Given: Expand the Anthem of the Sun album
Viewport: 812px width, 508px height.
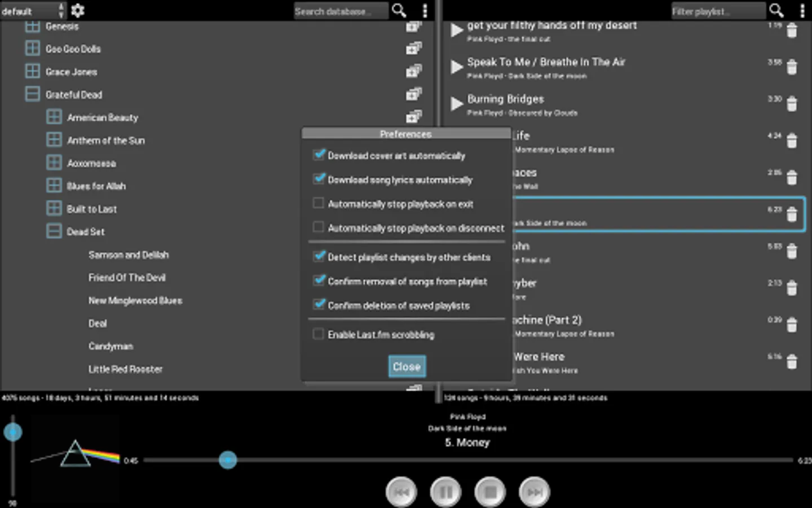Looking at the screenshot, I should [x=54, y=139].
